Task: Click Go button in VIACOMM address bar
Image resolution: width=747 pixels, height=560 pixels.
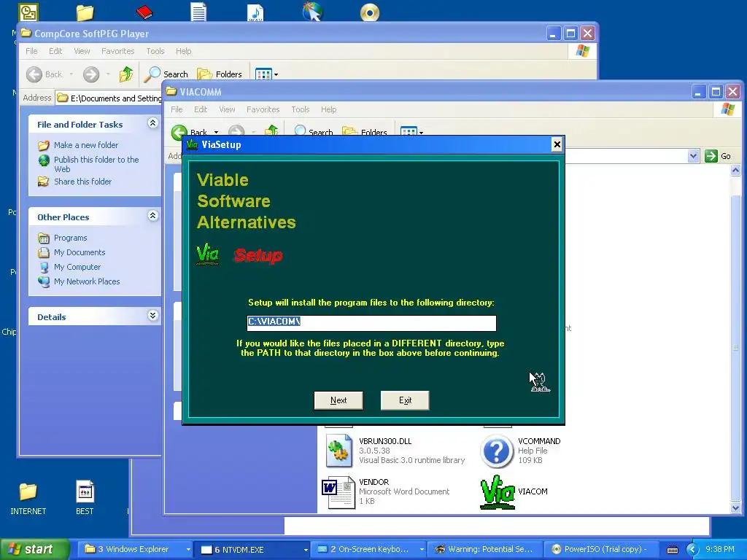Action: point(719,156)
